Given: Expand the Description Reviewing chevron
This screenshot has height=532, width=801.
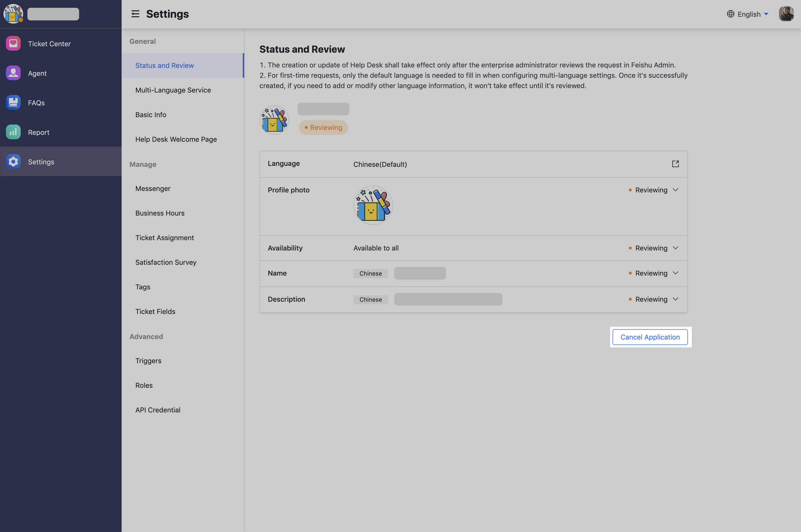Looking at the screenshot, I should (x=675, y=299).
